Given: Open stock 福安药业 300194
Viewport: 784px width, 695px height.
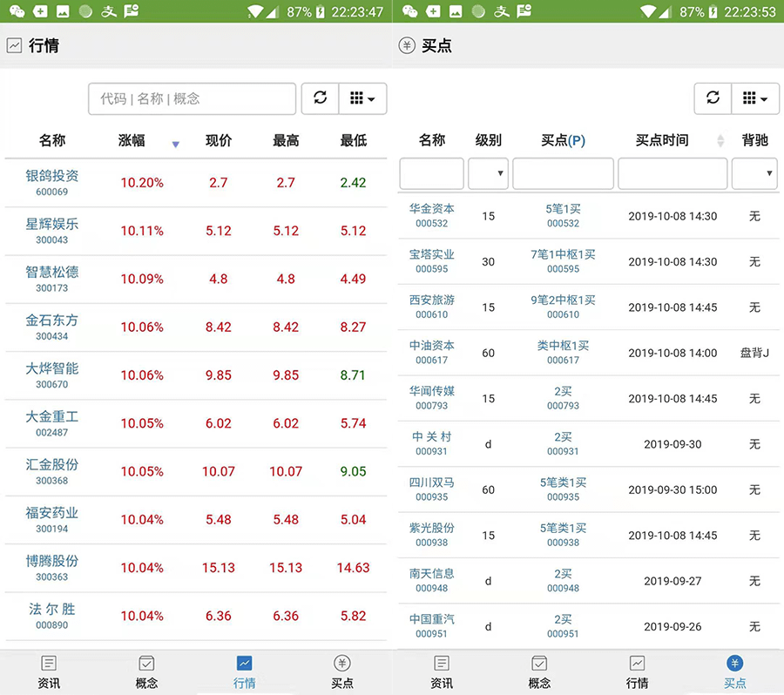Looking at the screenshot, I should (52, 519).
